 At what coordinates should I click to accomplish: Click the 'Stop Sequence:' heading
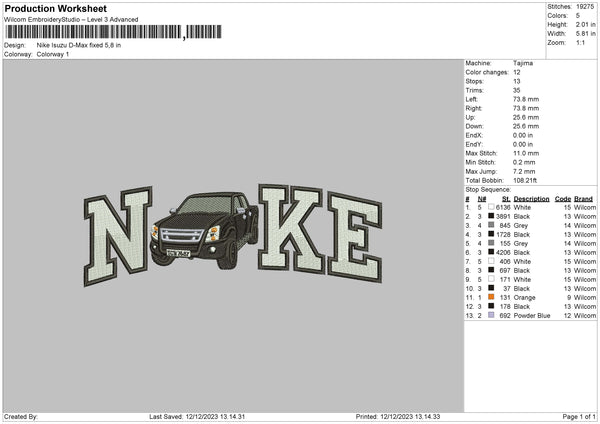click(x=488, y=189)
